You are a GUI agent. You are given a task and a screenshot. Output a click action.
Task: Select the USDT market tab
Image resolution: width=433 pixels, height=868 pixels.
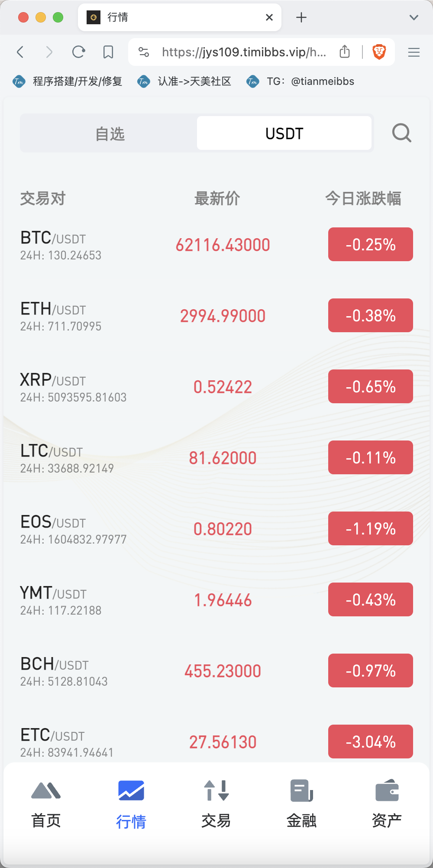click(x=284, y=133)
